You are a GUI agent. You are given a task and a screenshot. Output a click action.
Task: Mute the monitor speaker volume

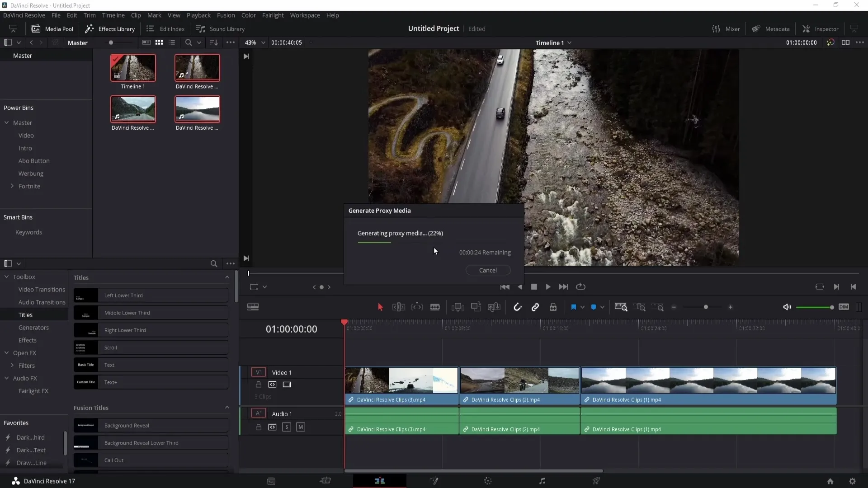pyautogui.click(x=787, y=307)
